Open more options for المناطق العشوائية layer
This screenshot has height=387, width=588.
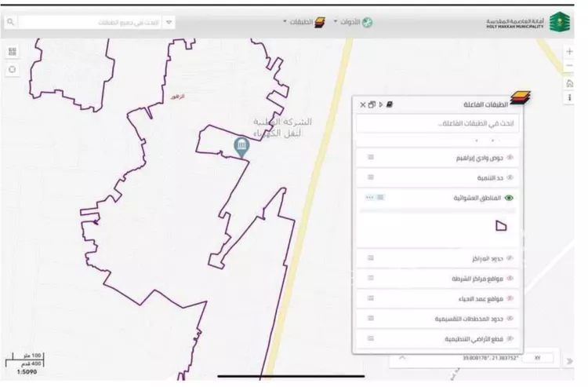[369, 198]
